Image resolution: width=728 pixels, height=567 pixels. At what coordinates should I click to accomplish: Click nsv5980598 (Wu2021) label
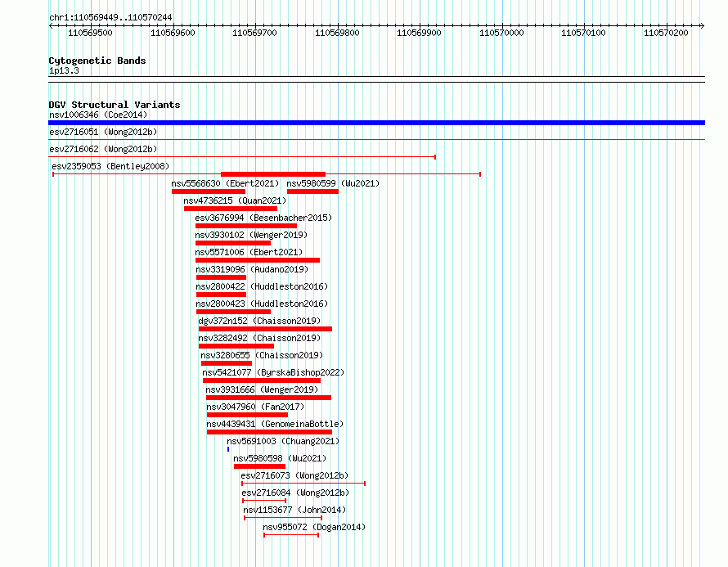280,458
